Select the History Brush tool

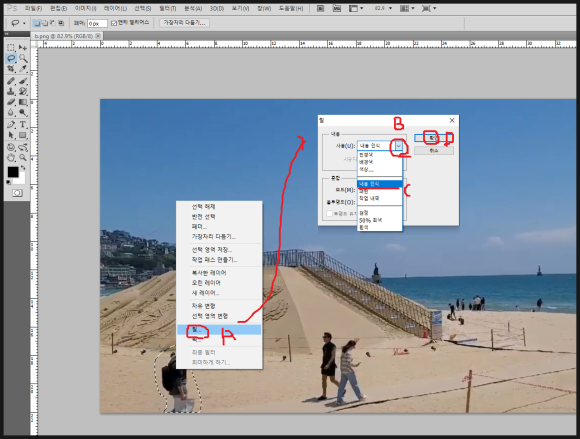point(23,91)
